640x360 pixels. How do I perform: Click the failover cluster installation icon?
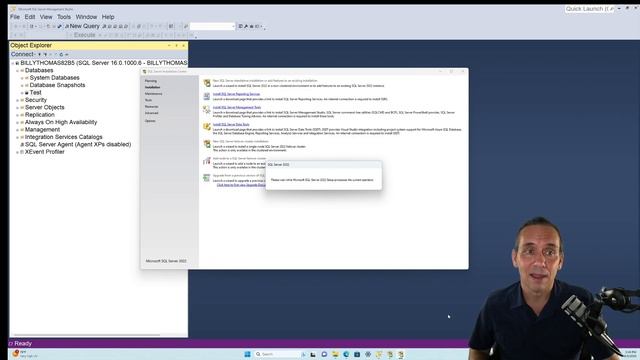point(207,144)
